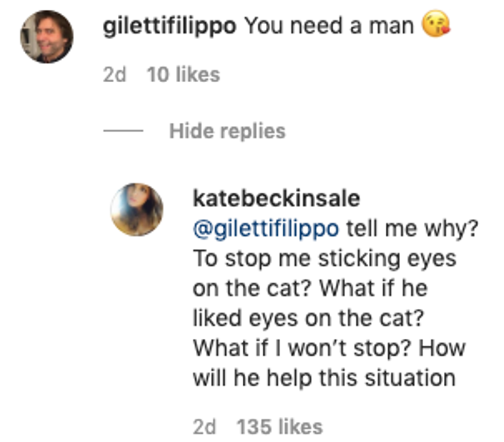The height and width of the screenshot is (442, 504).
Task: Click the word "How" in the reply
Action: coord(442,348)
